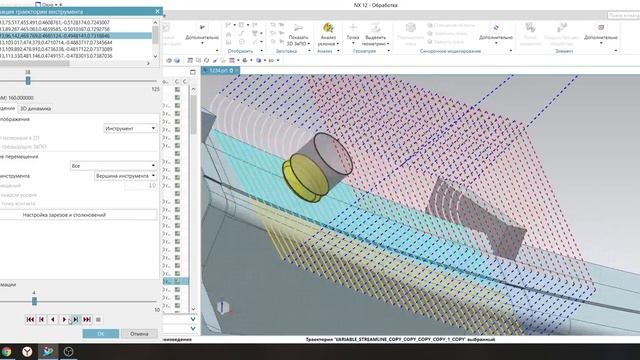This screenshot has width=640, height=360.
Task: Open OBS Studio from taskbar
Action: tap(69, 351)
